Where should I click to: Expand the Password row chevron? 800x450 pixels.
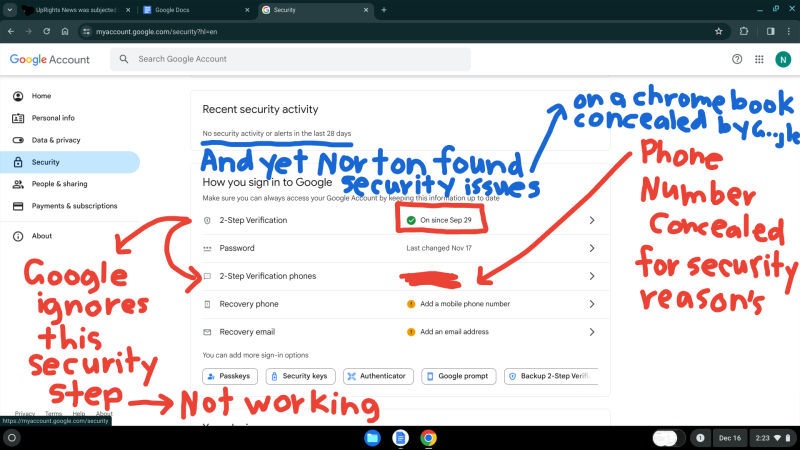point(592,248)
